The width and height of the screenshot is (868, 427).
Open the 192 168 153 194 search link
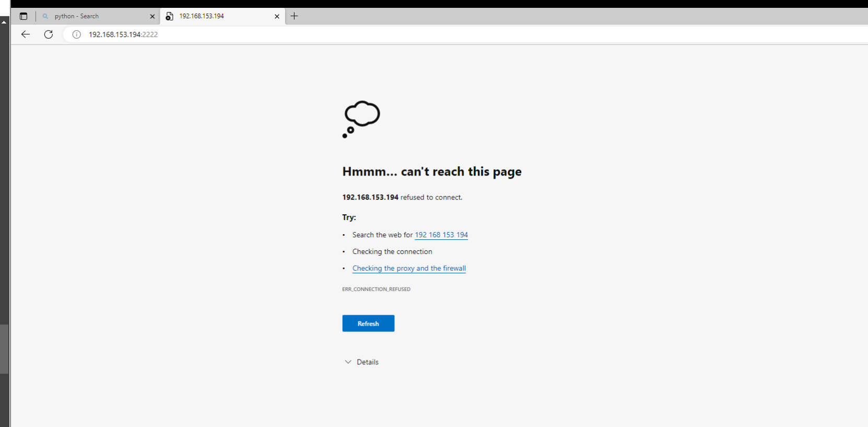[x=441, y=235]
